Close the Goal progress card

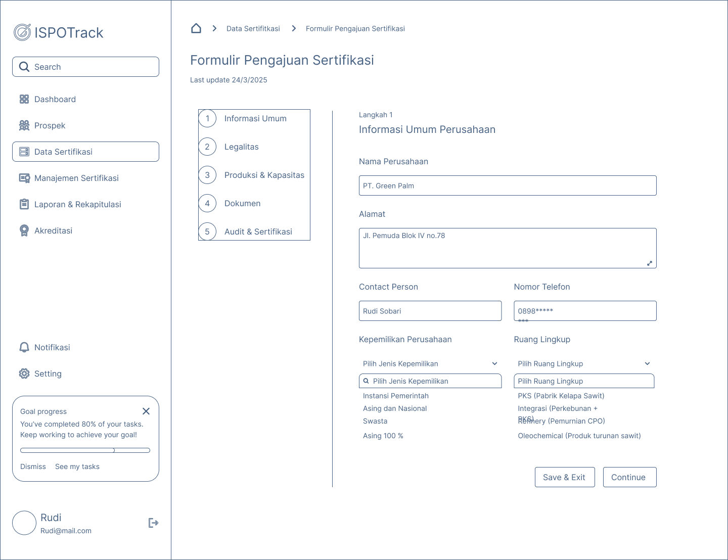(x=146, y=411)
